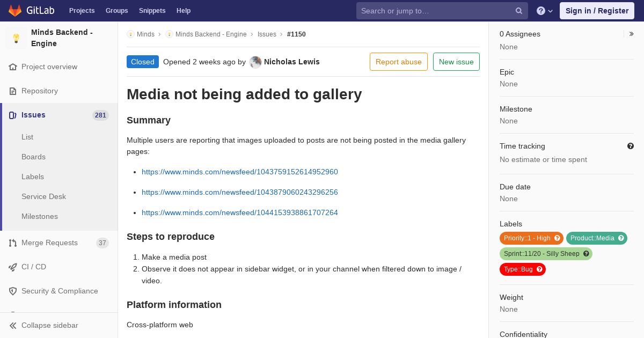Viewport: 644px width, 338px height.
Task: Open the first minds.com newsfeed link
Action: pyautogui.click(x=240, y=172)
